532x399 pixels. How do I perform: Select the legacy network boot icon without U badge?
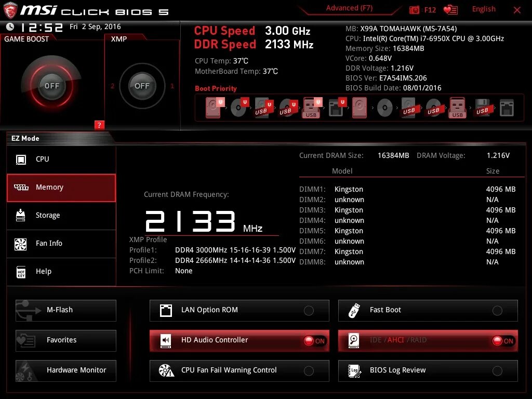coord(507,108)
